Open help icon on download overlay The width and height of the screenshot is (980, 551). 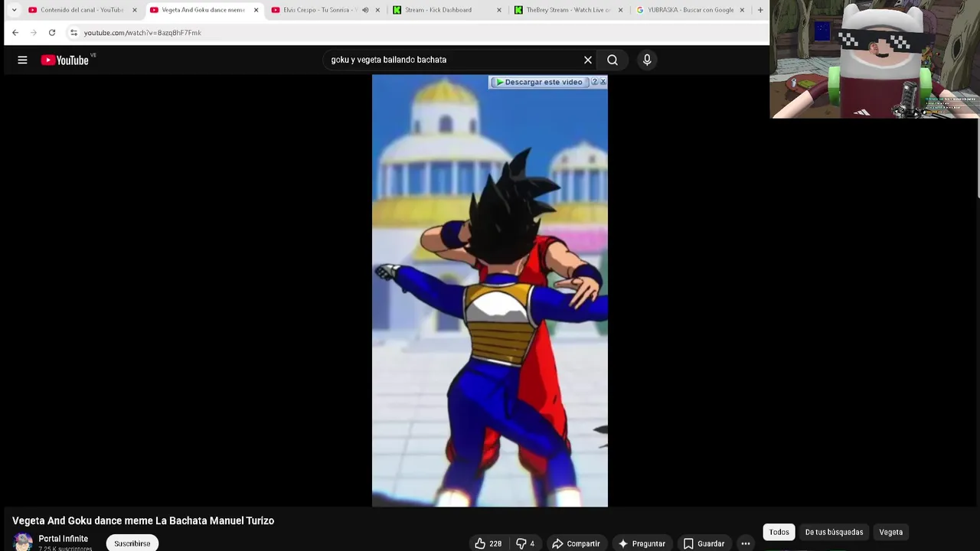(x=594, y=82)
